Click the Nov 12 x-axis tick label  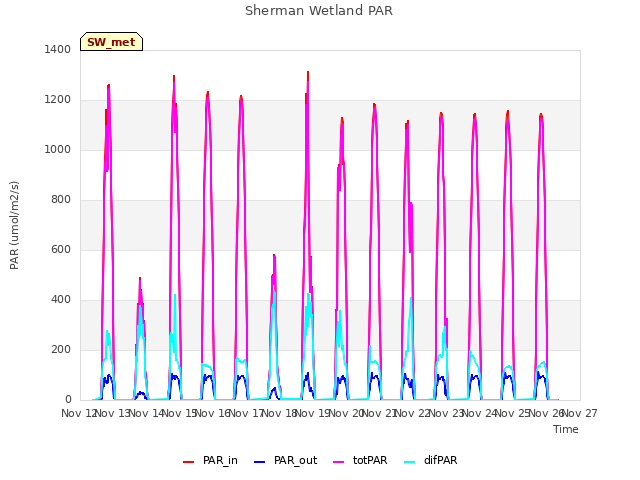coord(78,413)
